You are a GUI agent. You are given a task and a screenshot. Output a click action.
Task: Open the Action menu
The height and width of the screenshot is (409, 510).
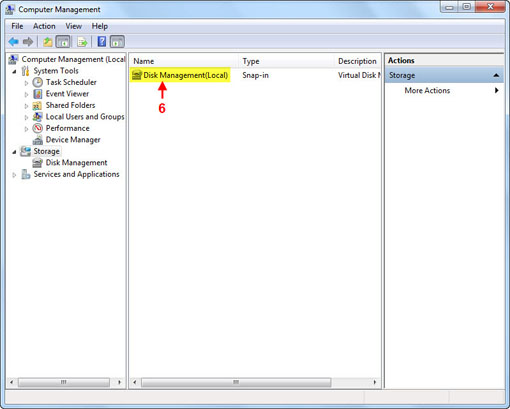click(x=44, y=26)
